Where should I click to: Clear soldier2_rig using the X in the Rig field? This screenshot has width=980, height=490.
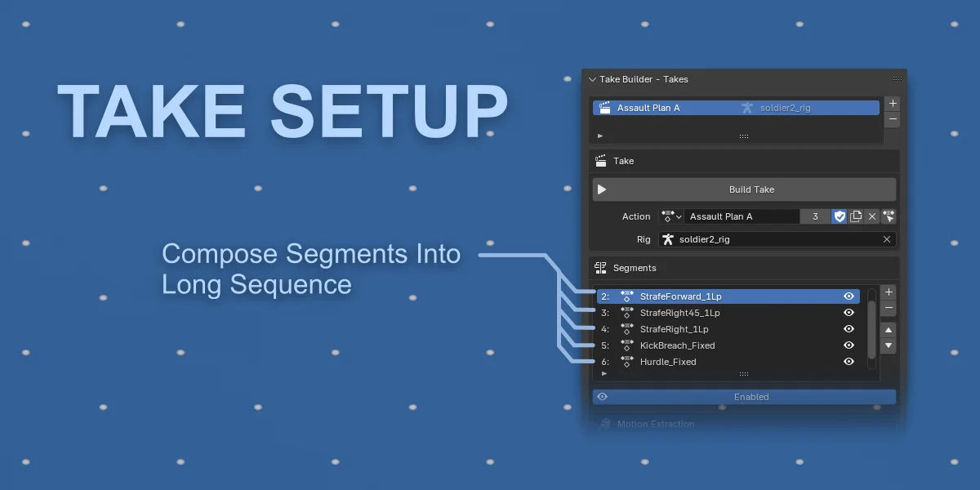(x=887, y=239)
